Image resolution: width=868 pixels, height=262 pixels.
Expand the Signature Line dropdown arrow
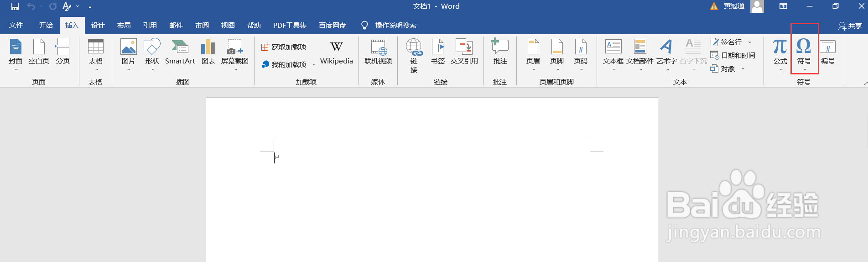[x=749, y=42]
